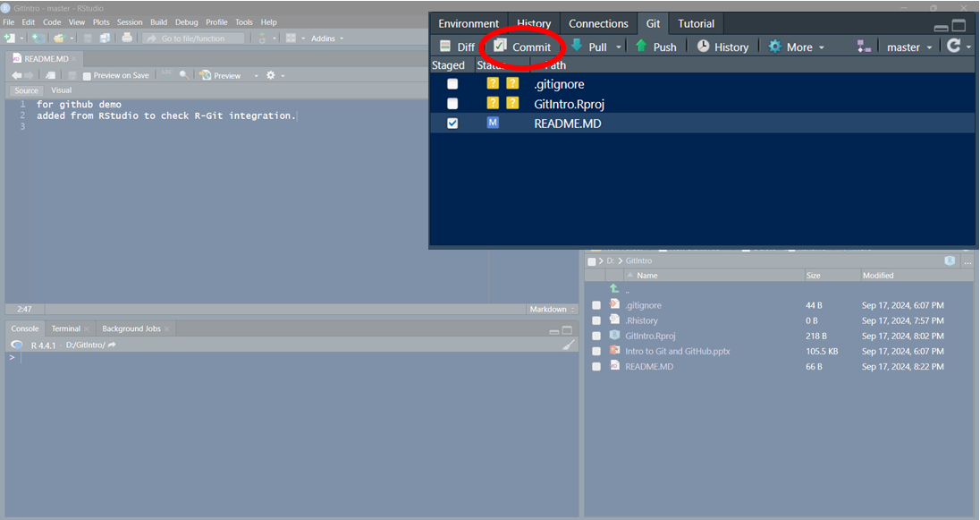Switch editor to Visual mode
The width and height of the screenshot is (980, 520).
click(61, 90)
